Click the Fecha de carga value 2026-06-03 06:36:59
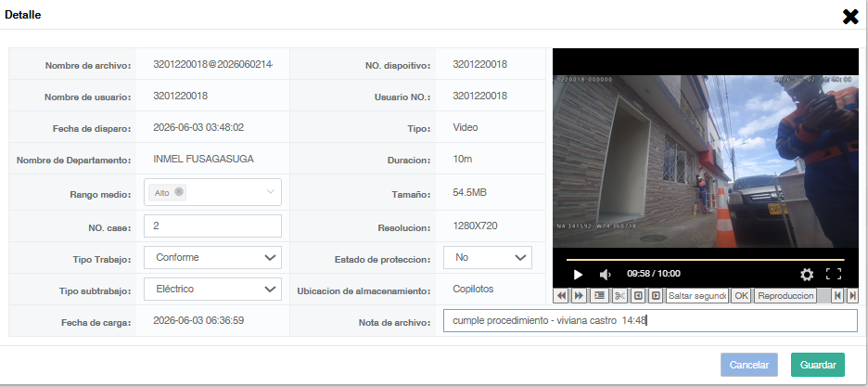The height and width of the screenshot is (387, 868). tap(198, 320)
